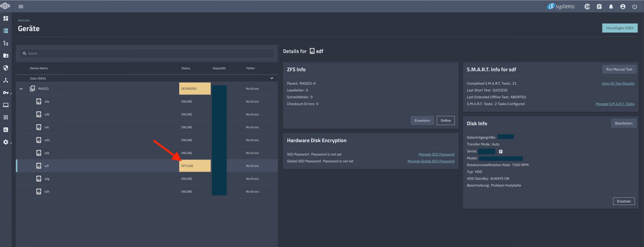Click the disk icon beside sdh
Viewport: 644px width, 247px height.
coord(39,192)
